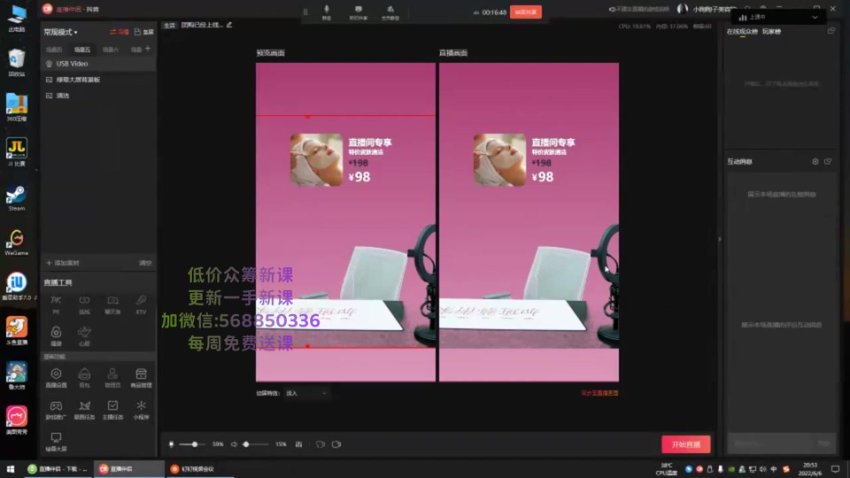Viewport: 850px width, 478px height.
Task: Click the add material button
Action: coord(63,263)
